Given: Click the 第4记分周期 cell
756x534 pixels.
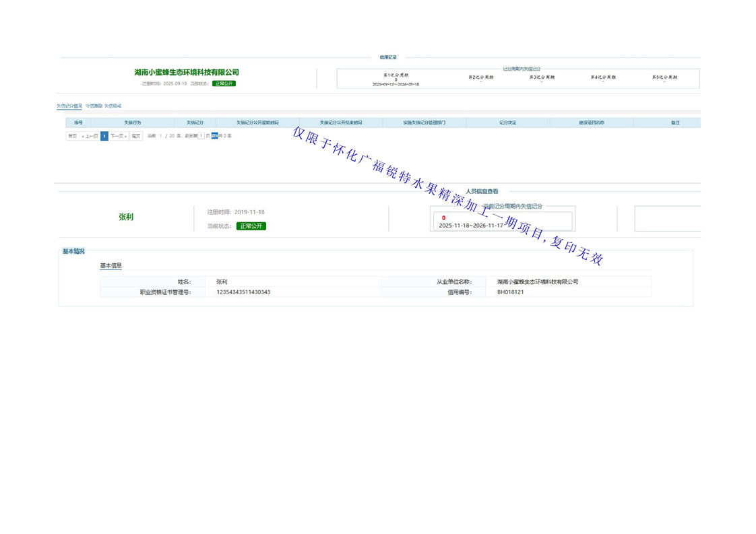Looking at the screenshot, I should tap(603, 77).
